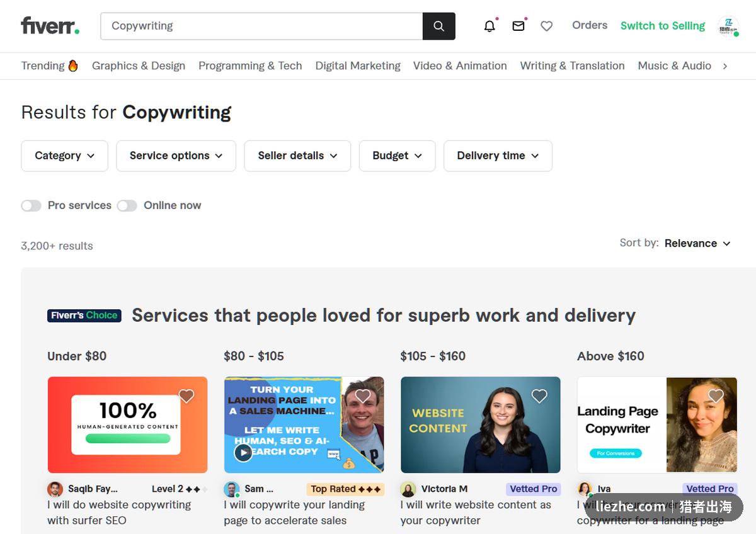
Task: Click the search magnifier button
Action: point(439,26)
